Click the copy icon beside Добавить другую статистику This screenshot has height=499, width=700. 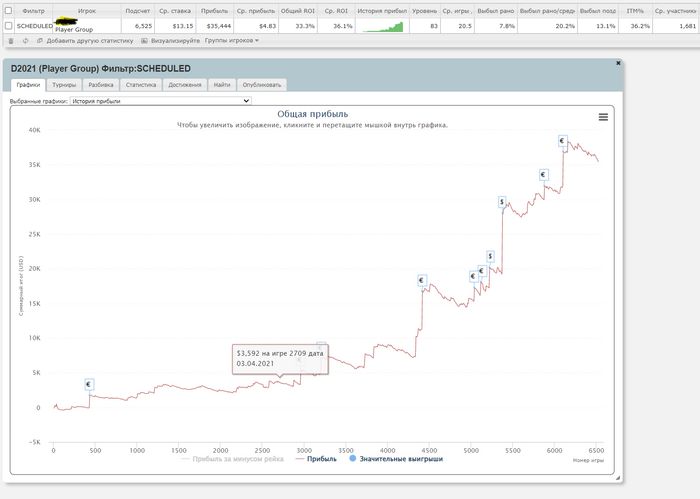(x=40, y=41)
